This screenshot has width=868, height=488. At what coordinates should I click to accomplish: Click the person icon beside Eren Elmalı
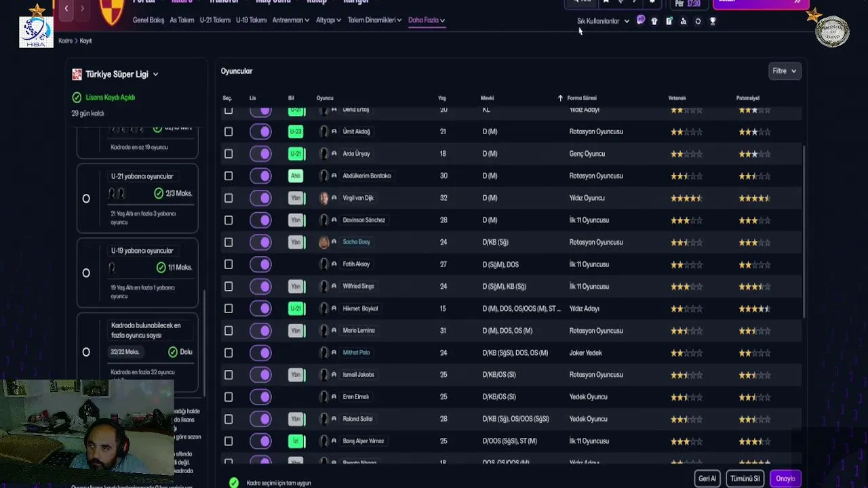pos(334,396)
